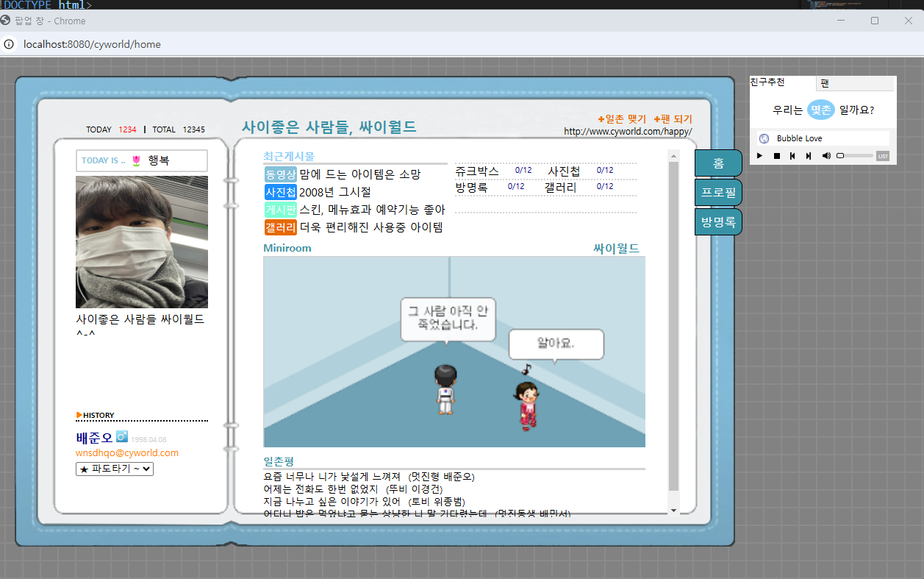Click the +일촌 맺기 link

click(x=622, y=118)
